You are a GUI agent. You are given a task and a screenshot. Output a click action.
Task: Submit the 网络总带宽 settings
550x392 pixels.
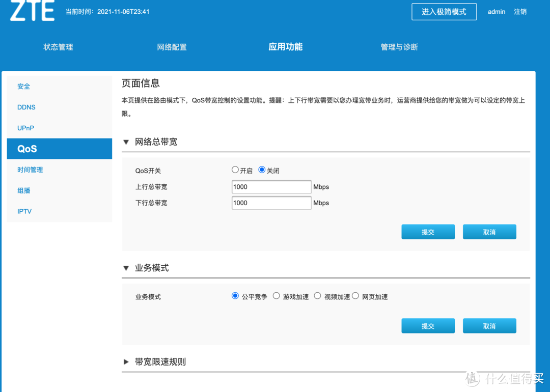pos(428,232)
